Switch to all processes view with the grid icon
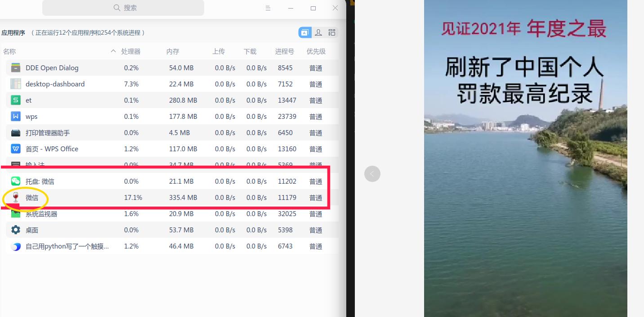This screenshot has height=317, width=644. pos(332,32)
